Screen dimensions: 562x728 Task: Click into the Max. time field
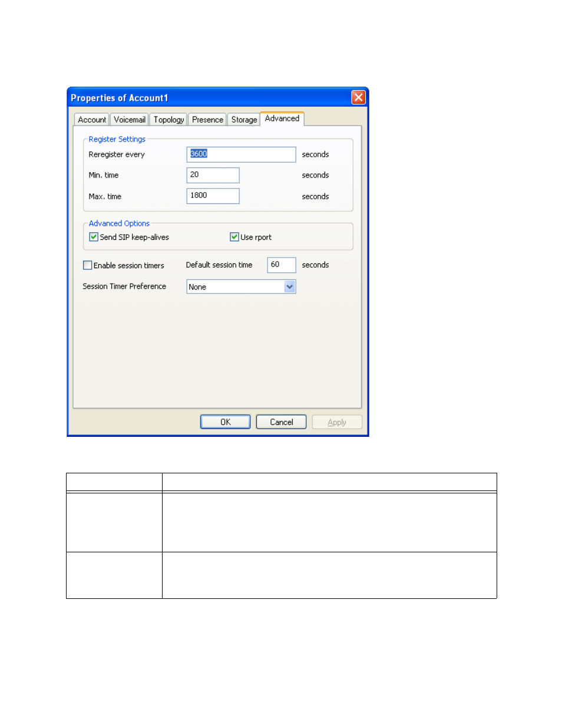(x=213, y=196)
